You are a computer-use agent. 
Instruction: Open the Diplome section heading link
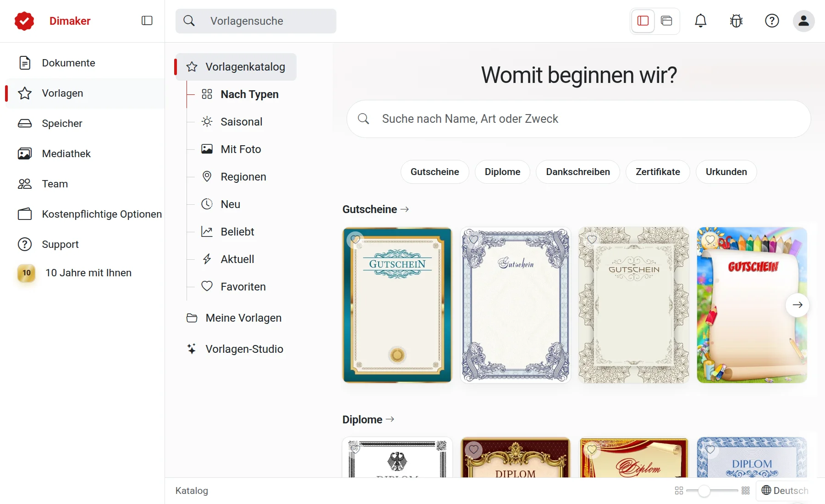pos(368,420)
